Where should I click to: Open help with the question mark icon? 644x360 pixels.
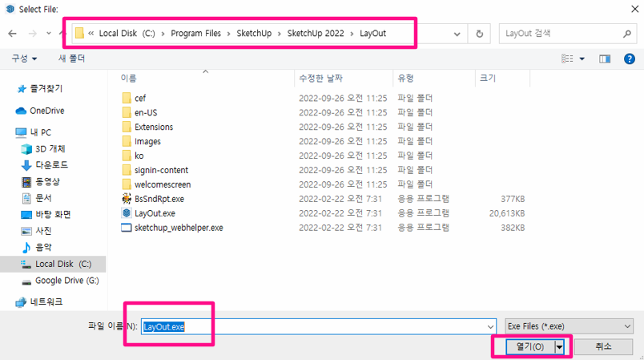[x=630, y=59]
